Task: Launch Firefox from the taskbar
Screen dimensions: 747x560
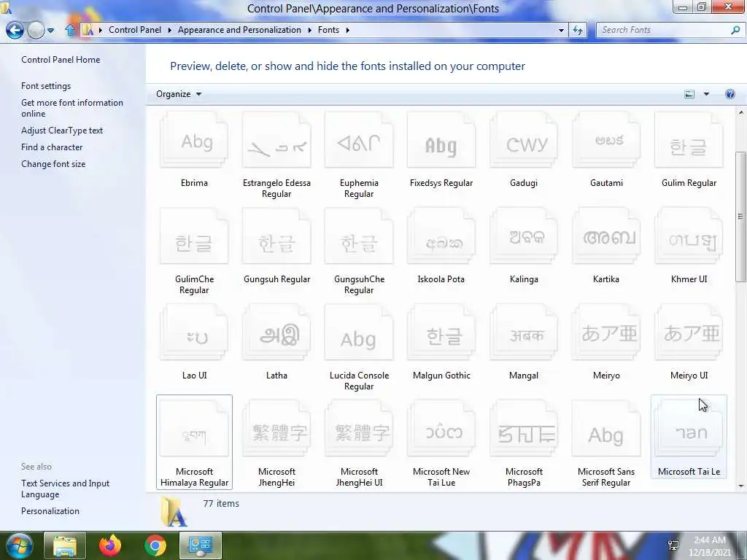Action: click(110, 545)
